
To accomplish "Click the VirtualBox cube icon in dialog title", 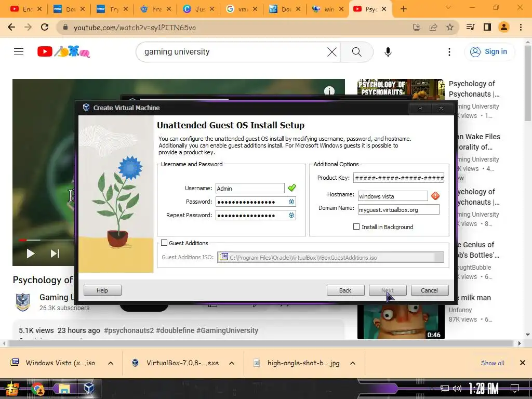I will (86, 108).
